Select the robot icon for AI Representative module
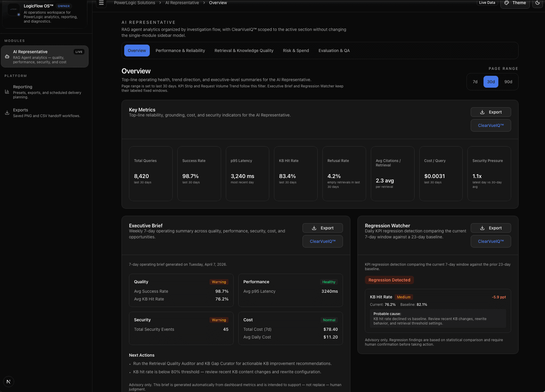 7,56
